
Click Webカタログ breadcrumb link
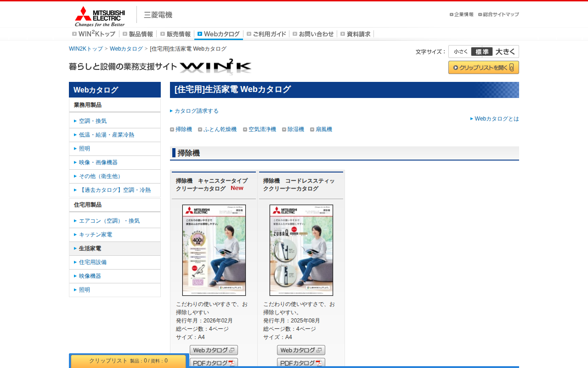pyautogui.click(x=126, y=49)
